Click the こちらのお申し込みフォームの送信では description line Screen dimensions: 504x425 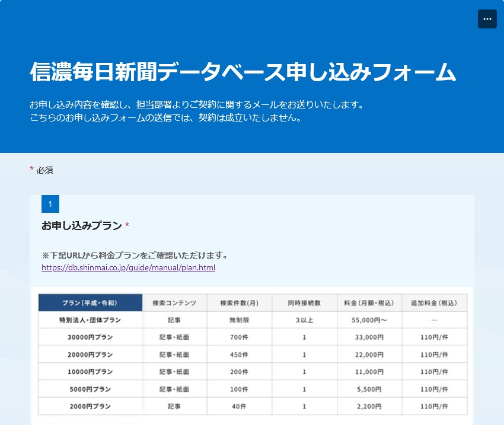point(166,117)
